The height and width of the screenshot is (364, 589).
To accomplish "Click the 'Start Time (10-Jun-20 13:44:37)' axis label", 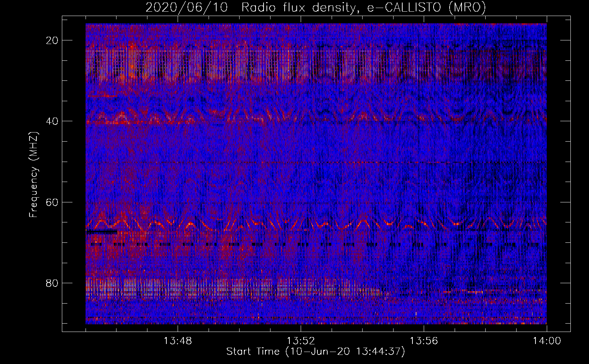I will (x=316, y=352).
